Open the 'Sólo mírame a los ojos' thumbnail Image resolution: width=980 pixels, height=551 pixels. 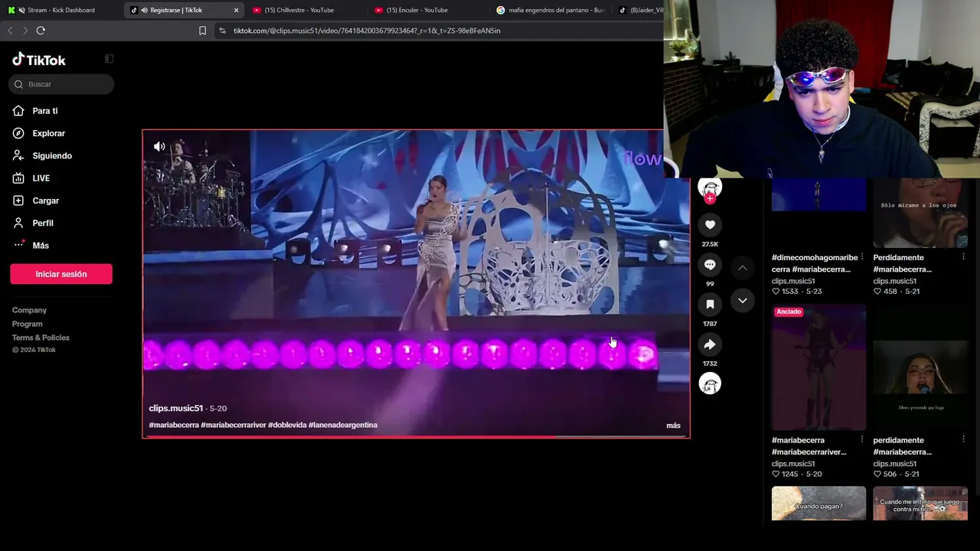pos(920,213)
